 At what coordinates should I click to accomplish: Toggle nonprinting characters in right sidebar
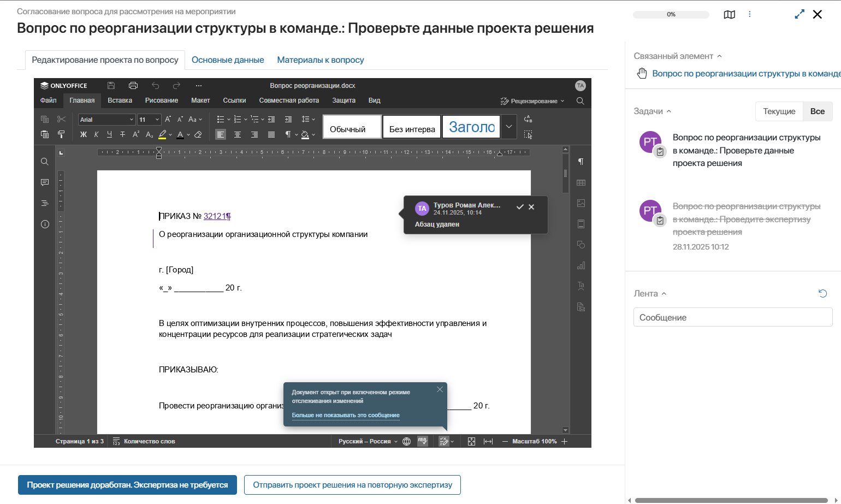click(581, 162)
